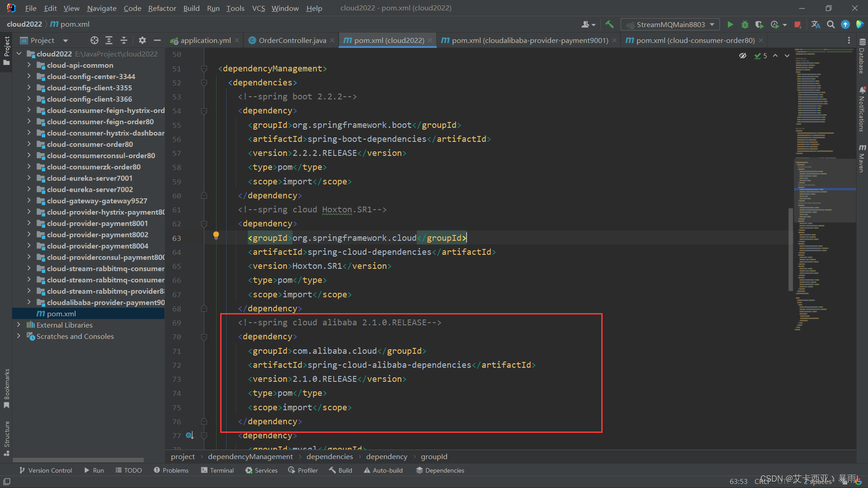
Task: Open Notifications tool window
Action: click(x=862, y=109)
